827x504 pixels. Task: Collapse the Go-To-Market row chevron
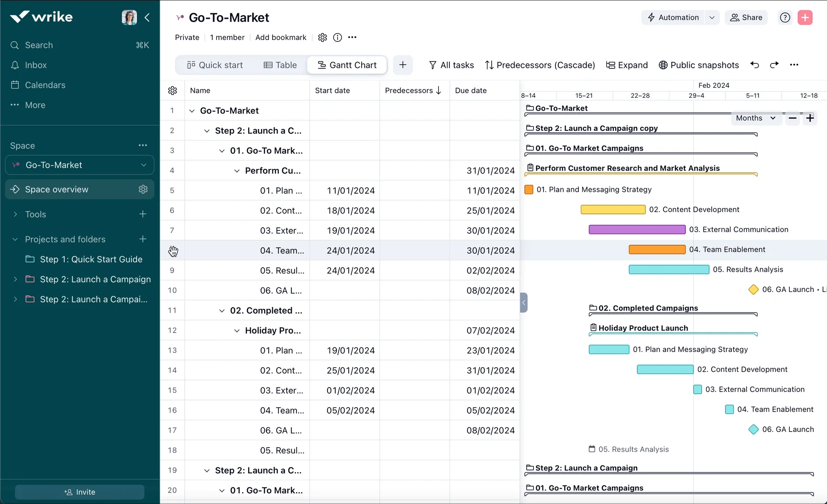pyautogui.click(x=193, y=110)
